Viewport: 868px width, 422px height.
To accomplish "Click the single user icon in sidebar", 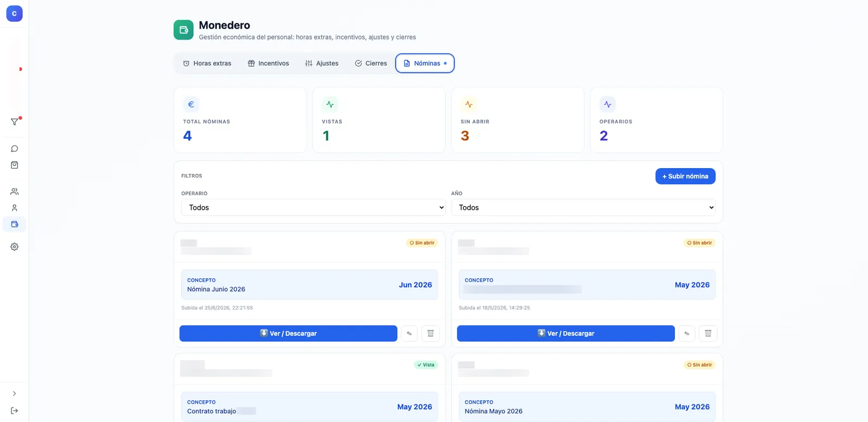I will click(x=15, y=208).
